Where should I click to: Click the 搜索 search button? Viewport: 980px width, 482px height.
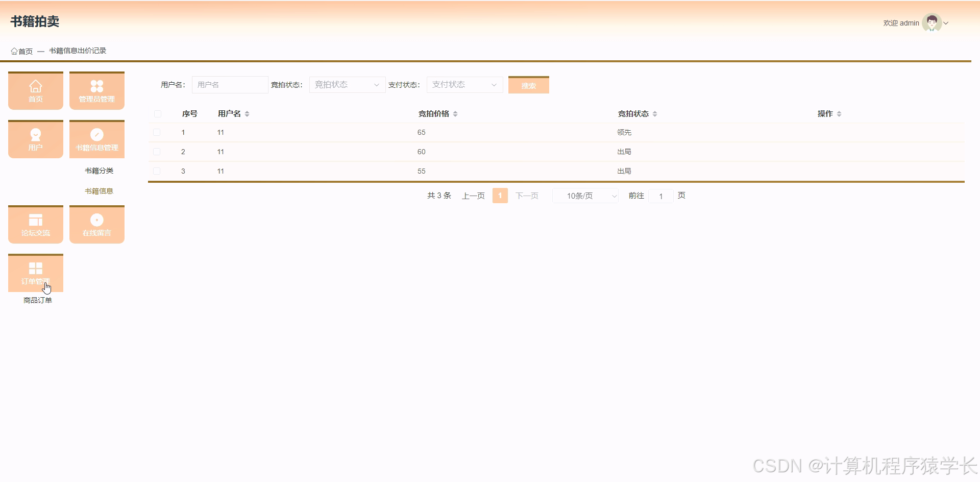(529, 85)
